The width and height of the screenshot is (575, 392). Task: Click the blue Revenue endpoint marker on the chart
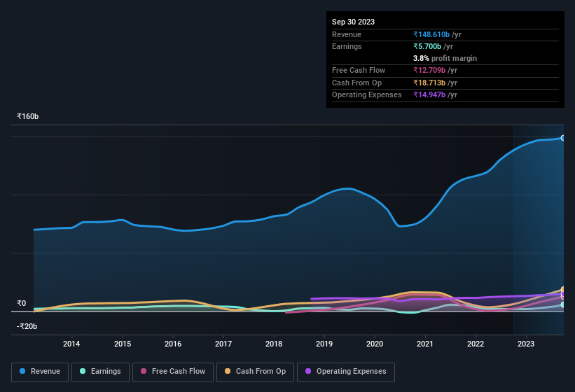[563, 138]
